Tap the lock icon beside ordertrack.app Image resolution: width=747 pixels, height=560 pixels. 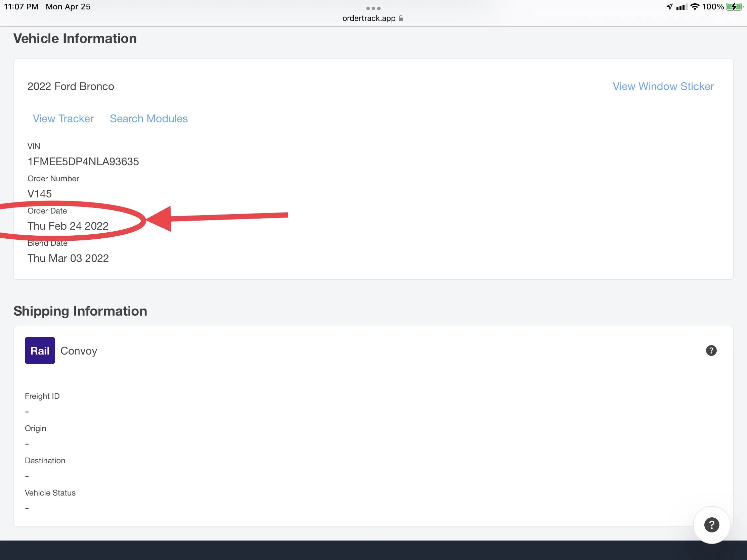[x=400, y=18]
